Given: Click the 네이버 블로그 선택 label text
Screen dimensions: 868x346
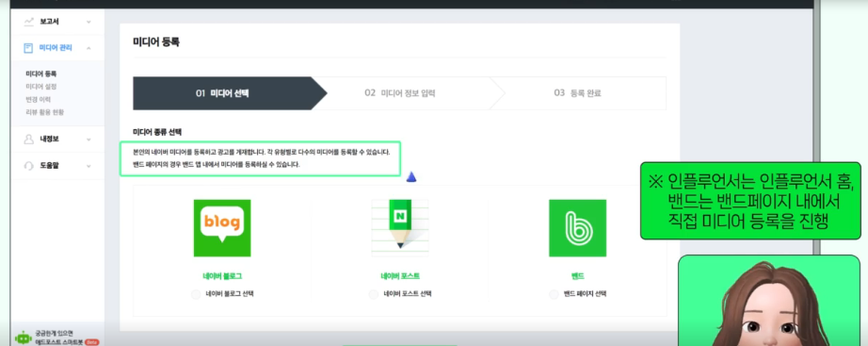Looking at the screenshot, I should pos(229,294).
